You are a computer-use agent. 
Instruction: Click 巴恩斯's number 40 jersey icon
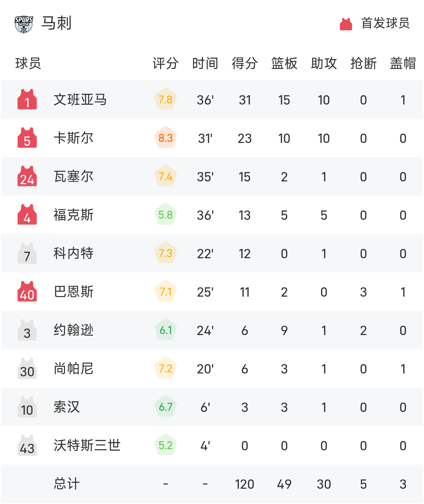coord(27,292)
